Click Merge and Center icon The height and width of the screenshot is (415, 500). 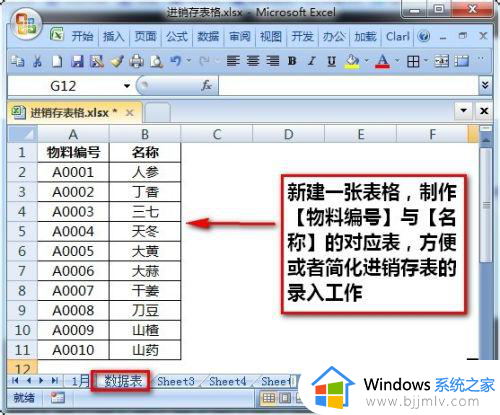point(441,61)
